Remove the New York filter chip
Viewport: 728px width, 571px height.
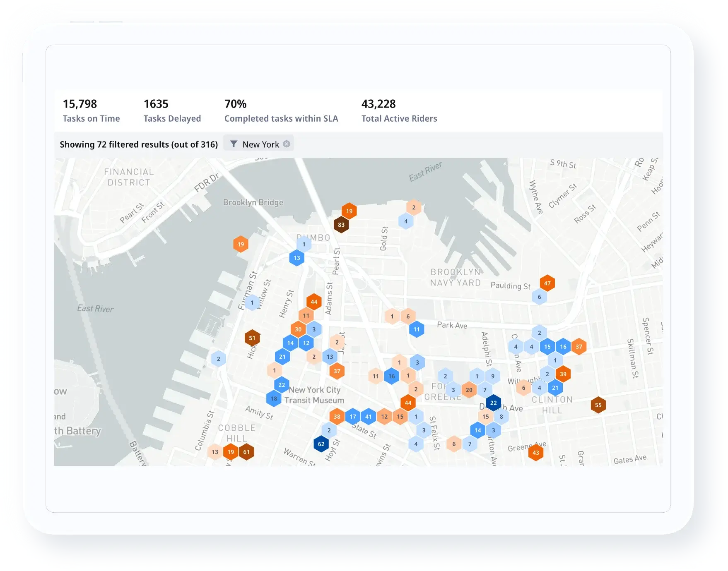(x=286, y=144)
